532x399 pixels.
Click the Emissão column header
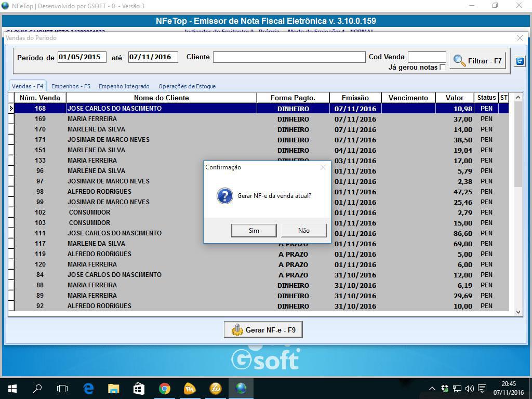coord(355,98)
